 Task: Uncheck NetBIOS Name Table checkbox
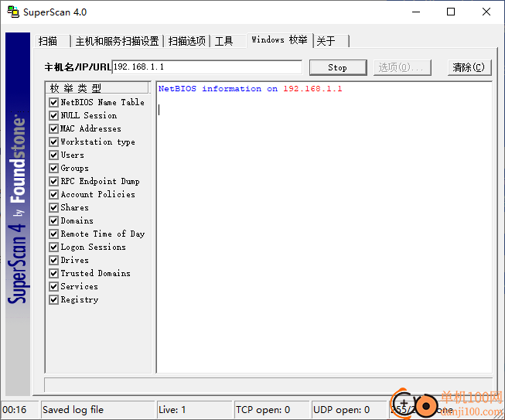tap(54, 102)
